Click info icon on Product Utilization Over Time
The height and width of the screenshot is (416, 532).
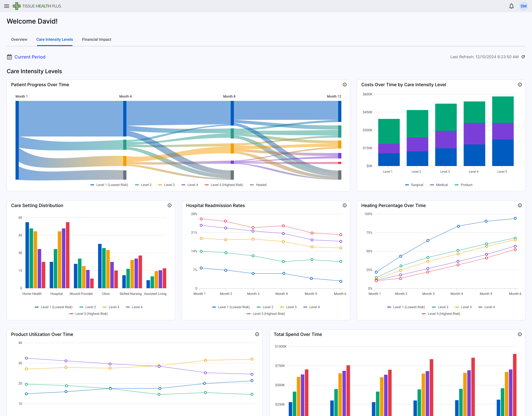pyautogui.click(x=257, y=334)
